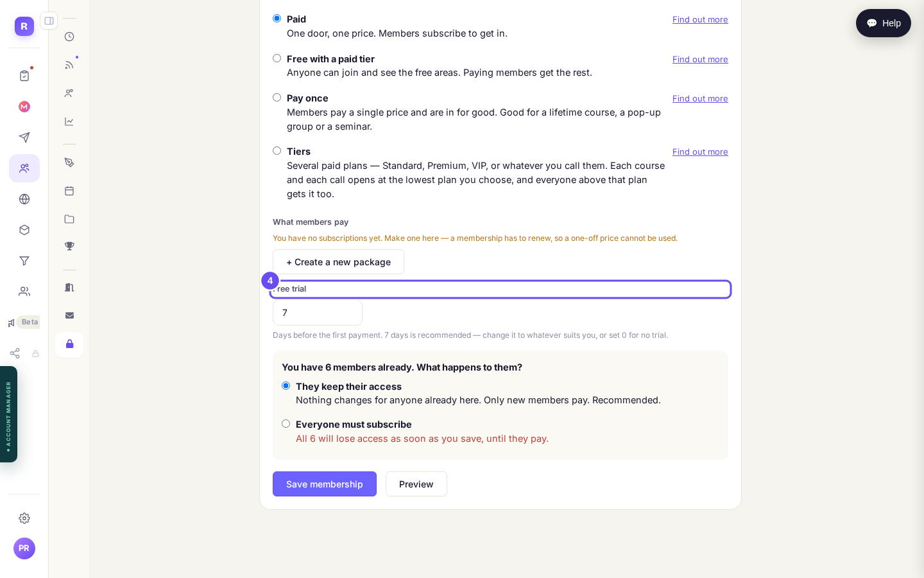
Task: Choose the Tiers membership option
Action: click(277, 151)
